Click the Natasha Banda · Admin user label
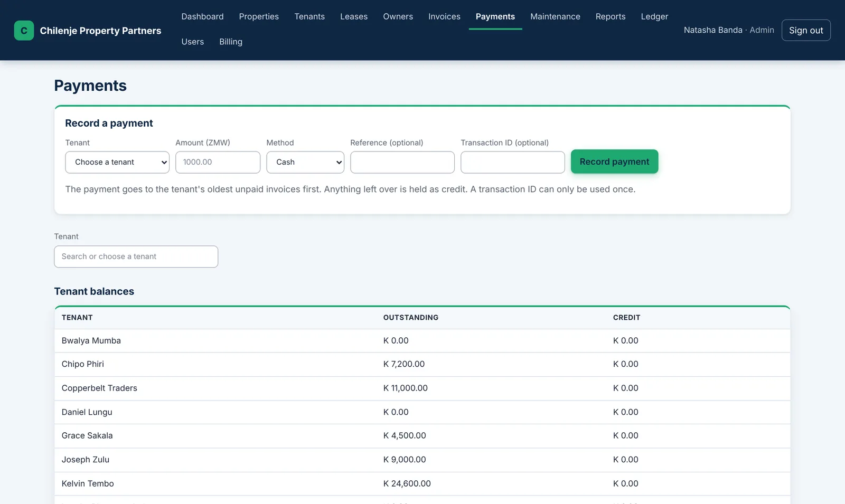 729,30
